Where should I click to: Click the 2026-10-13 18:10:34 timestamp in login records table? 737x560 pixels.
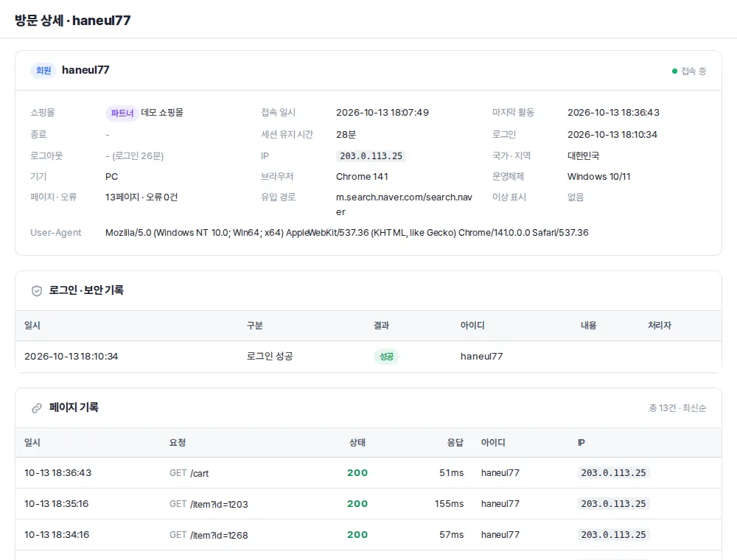(x=71, y=357)
